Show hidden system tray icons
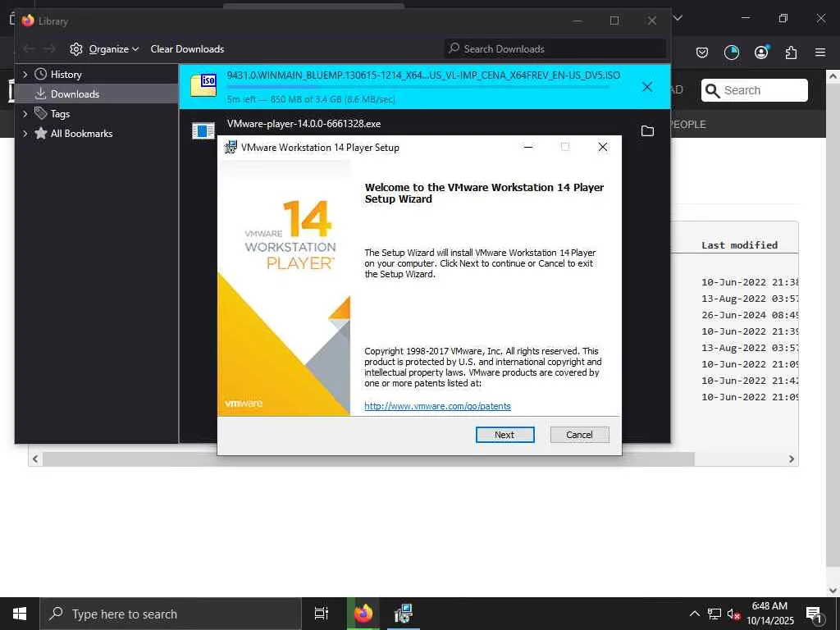840x630 pixels. coord(694,614)
